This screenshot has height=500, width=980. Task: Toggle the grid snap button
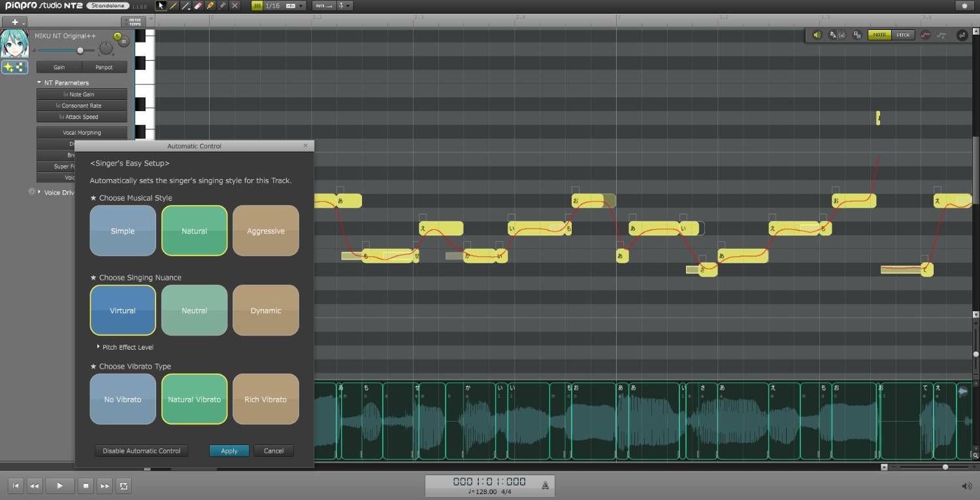coord(257,6)
